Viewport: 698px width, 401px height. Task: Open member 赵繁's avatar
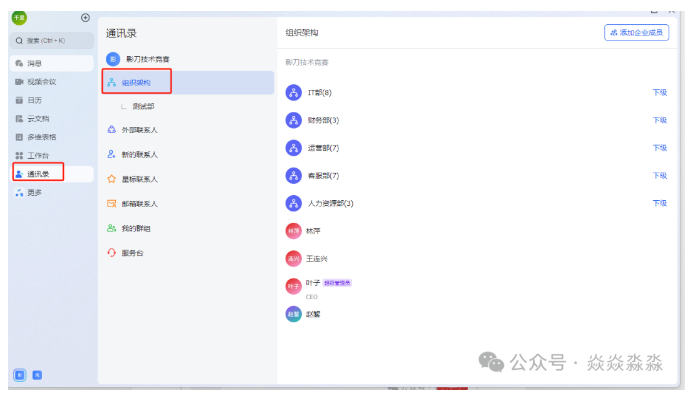pos(293,314)
